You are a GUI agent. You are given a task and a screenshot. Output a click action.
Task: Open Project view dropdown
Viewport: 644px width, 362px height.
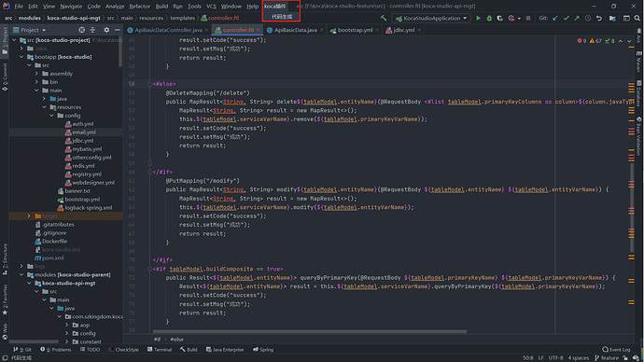30,30
